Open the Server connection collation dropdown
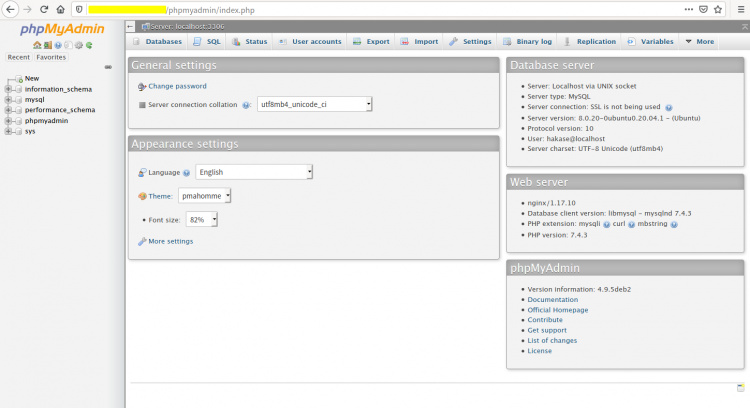The height and width of the screenshot is (408, 750). click(314, 104)
